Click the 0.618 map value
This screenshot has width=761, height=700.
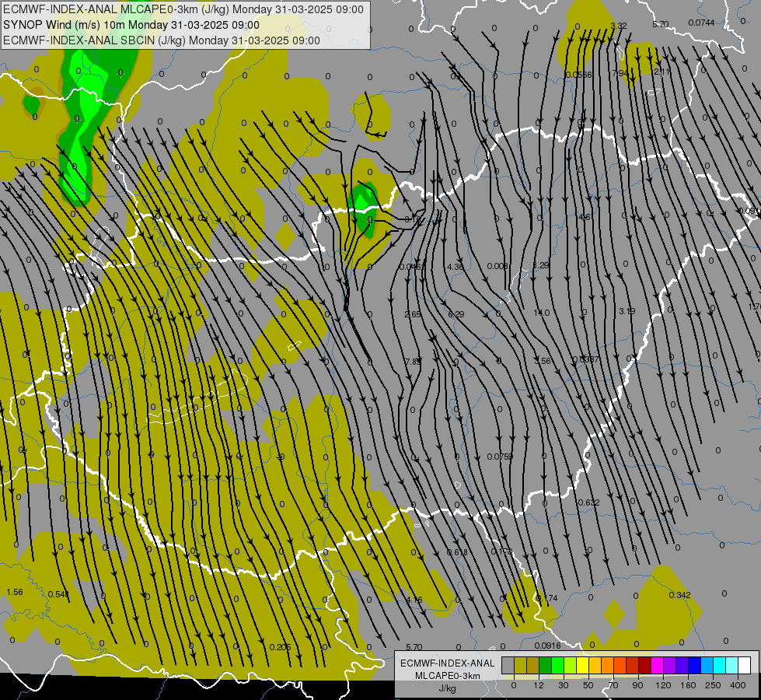pyautogui.click(x=457, y=552)
